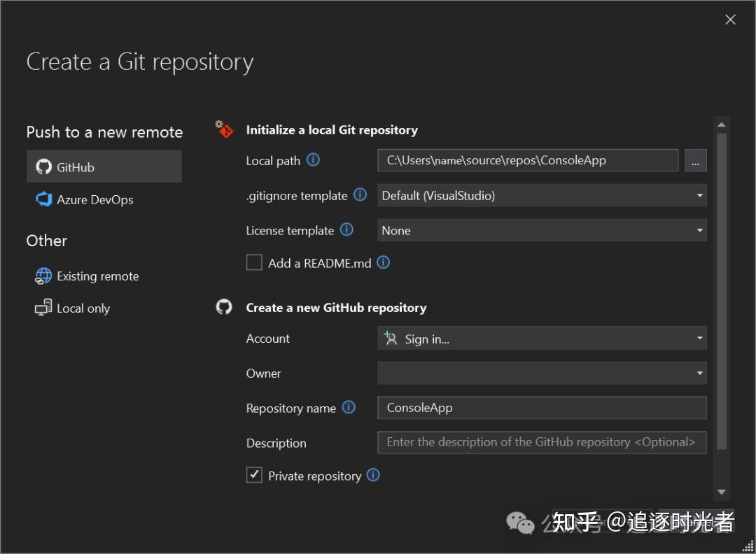This screenshot has width=756, height=554.
Task: Open the .gitignore template dropdown
Action: (542, 196)
